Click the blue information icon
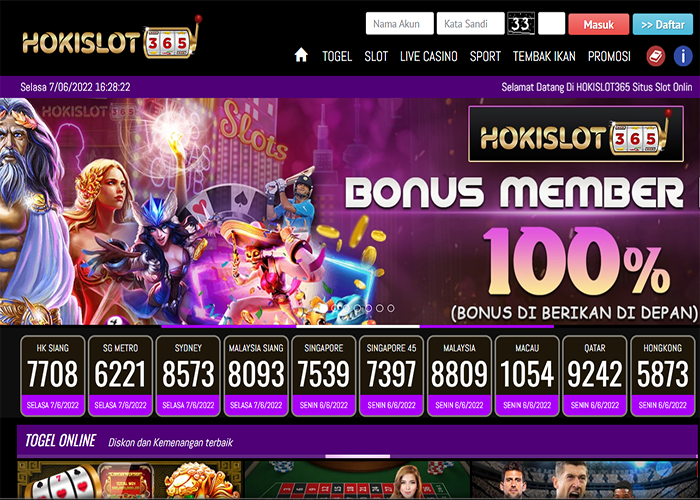 pyautogui.click(x=683, y=56)
